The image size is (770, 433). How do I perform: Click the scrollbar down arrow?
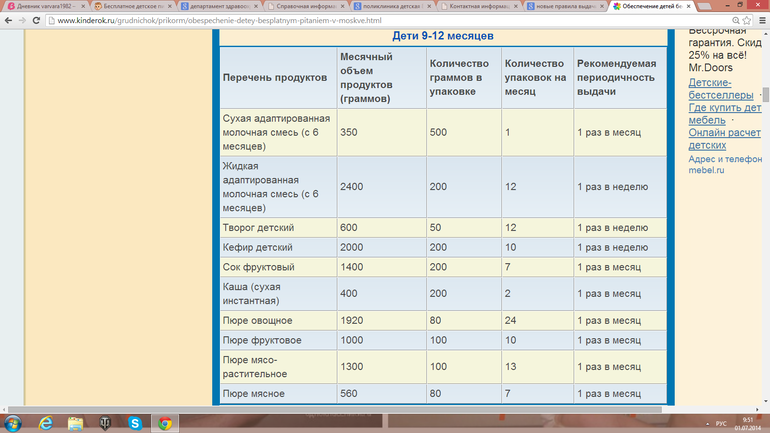point(766,401)
